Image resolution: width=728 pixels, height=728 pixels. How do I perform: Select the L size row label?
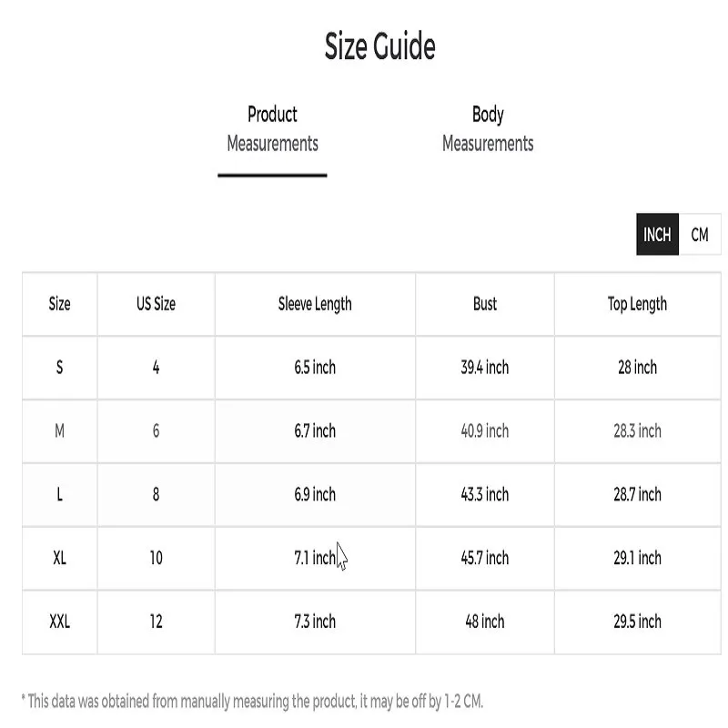(59, 494)
